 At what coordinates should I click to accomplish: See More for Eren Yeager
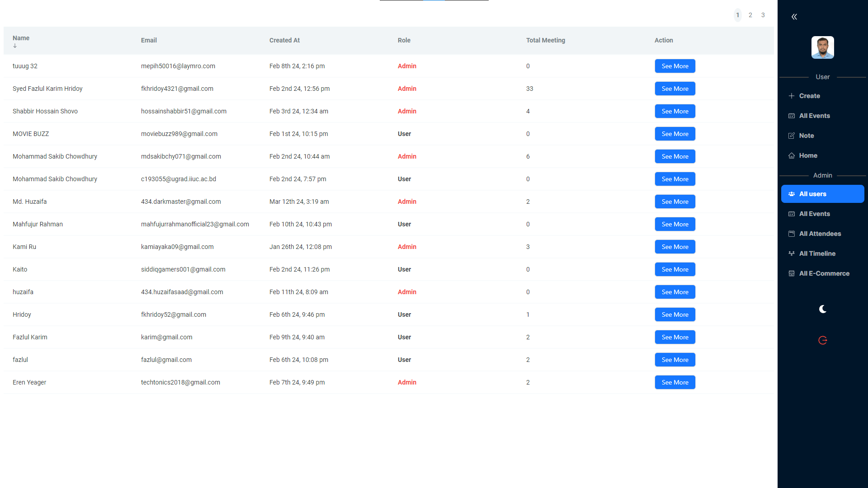pos(675,382)
